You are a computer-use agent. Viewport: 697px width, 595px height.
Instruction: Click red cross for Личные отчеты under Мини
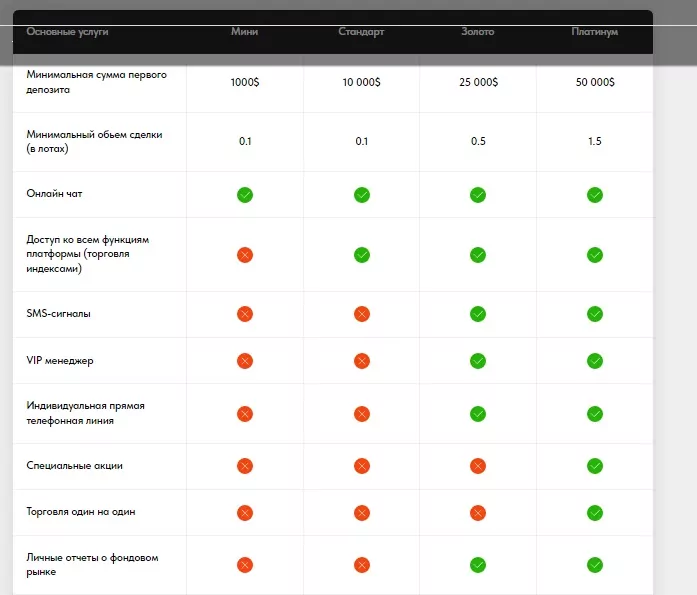(245, 565)
